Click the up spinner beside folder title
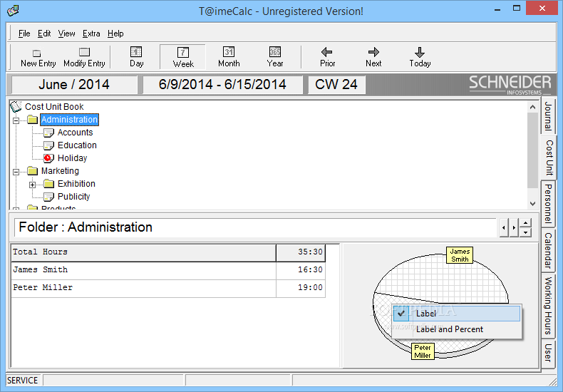 click(525, 223)
